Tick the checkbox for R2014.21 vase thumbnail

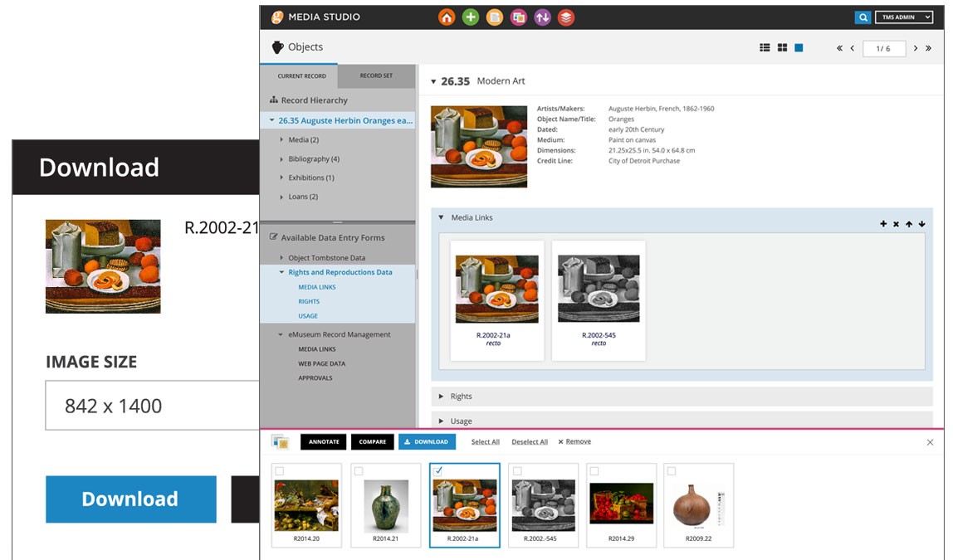359,470
